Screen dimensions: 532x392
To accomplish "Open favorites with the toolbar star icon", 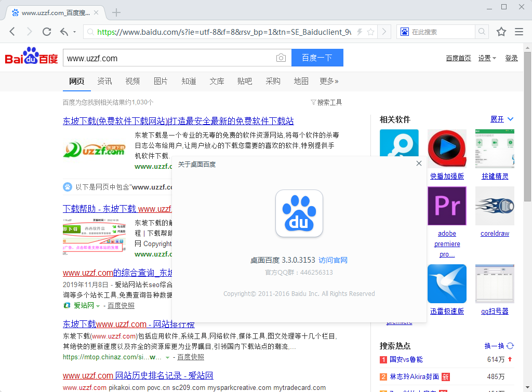I will tap(501, 32).
